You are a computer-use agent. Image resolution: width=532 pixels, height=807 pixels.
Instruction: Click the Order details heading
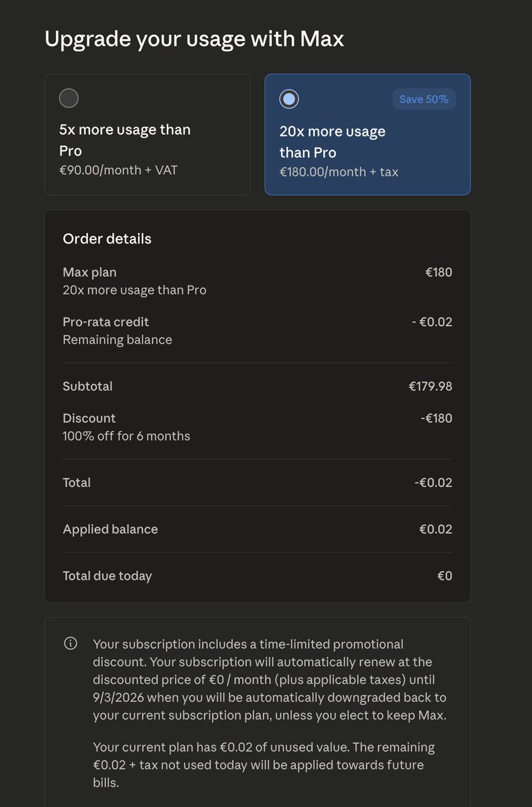pyautogui.click(x=107, y=239)
